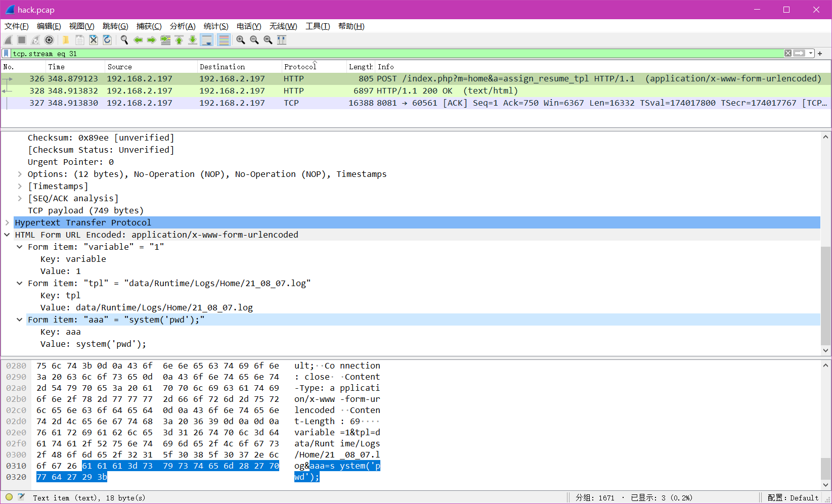
Task: Sort packets by Destination column header
Action: click(x=239, y=67)
